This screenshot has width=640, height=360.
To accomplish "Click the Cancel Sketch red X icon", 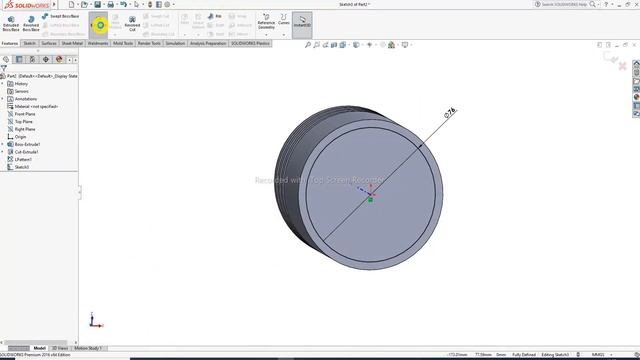I will tap(622, 66).
